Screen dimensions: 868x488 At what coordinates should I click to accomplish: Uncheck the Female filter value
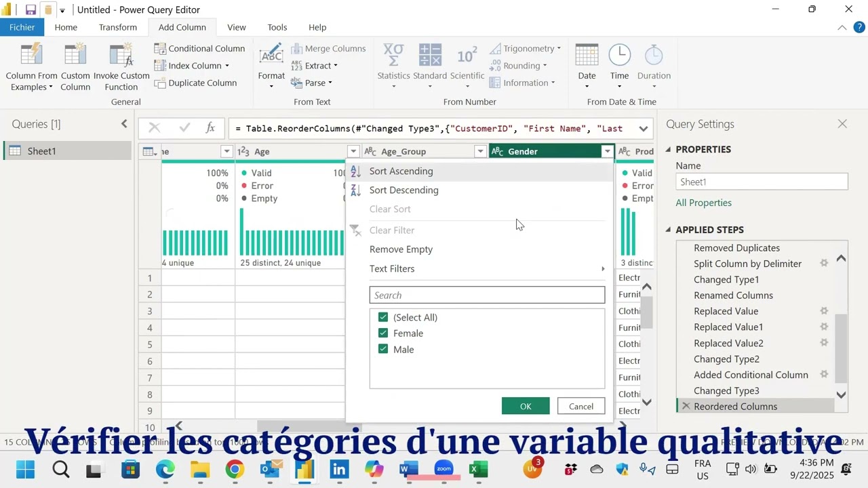coord(383,333)
